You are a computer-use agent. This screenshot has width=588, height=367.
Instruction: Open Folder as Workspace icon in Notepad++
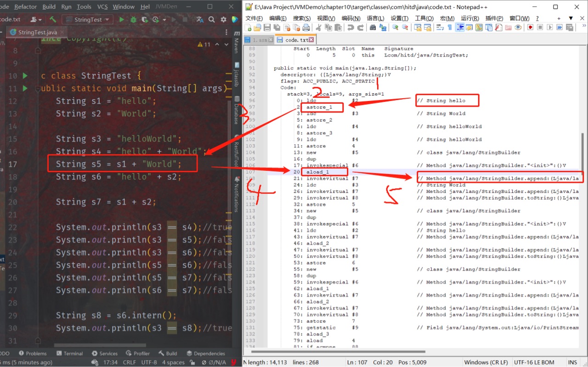508,28
